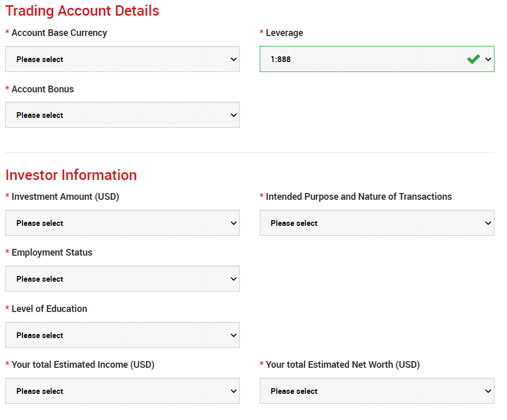Screen dimensions: 507x420
Task: Click the asterisk next to Leverage label
Action: [x=262, y=33]
